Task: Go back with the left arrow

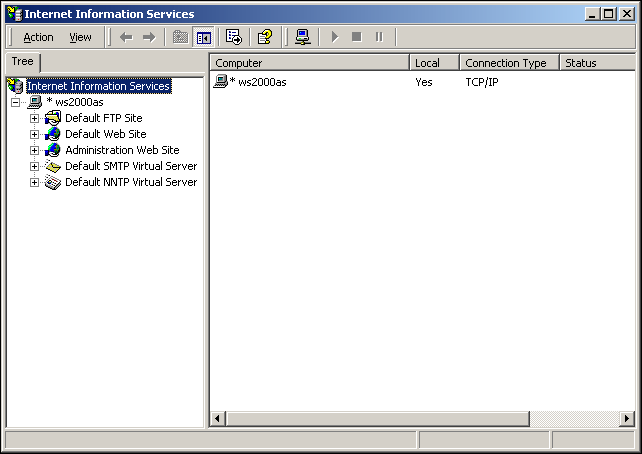Action: pos(126,37)
